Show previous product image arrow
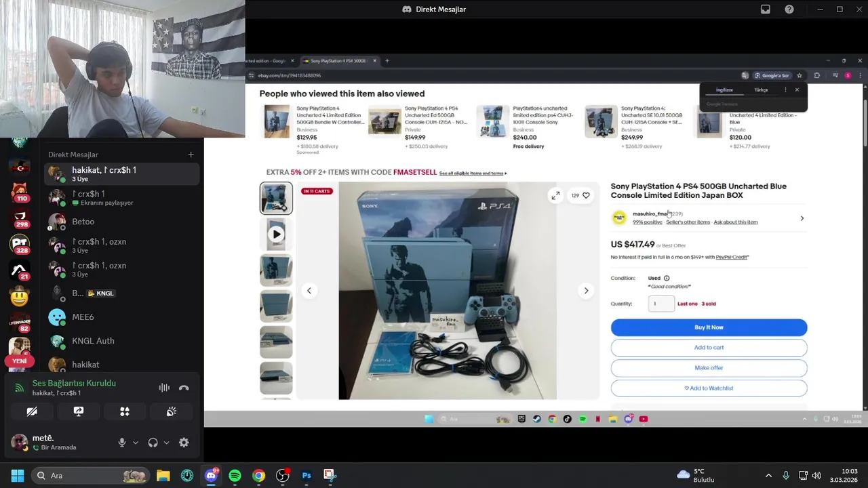 [x=309, y=291]
